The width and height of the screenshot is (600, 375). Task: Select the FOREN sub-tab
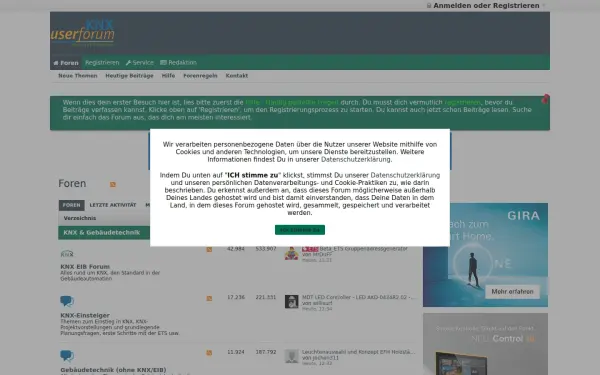coord(72,205)
